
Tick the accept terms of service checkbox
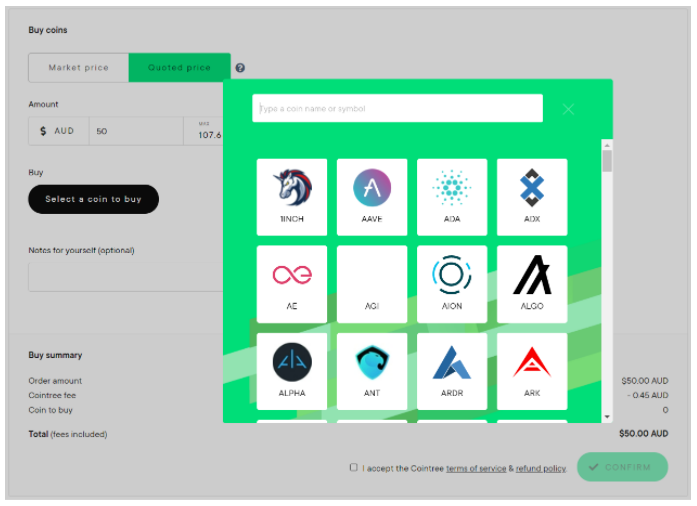pos(353,467)
